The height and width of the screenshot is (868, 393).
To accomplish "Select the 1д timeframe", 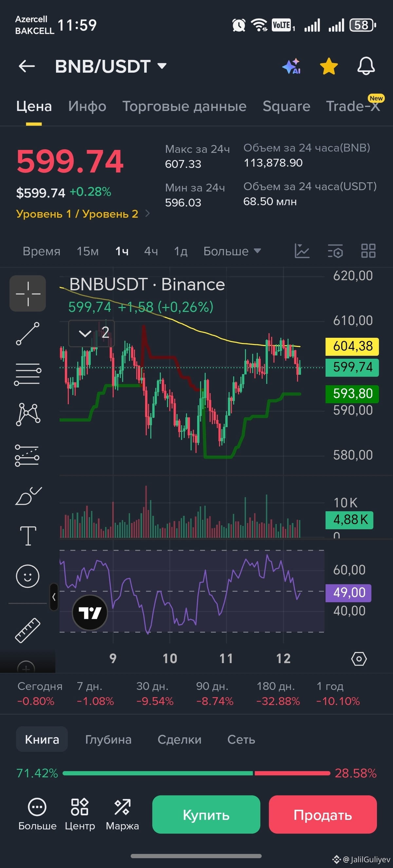I will [181, 251].
